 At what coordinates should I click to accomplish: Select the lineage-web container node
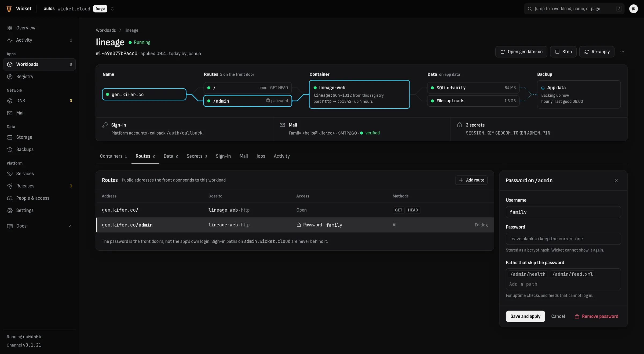pos(359,94)
